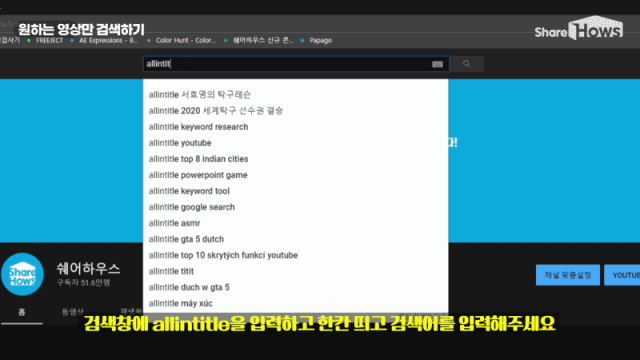The height and width of the screenshot is (360, 640).
Task: Open the AE Expressions bookmark
Action: click(x=104, y=40)
